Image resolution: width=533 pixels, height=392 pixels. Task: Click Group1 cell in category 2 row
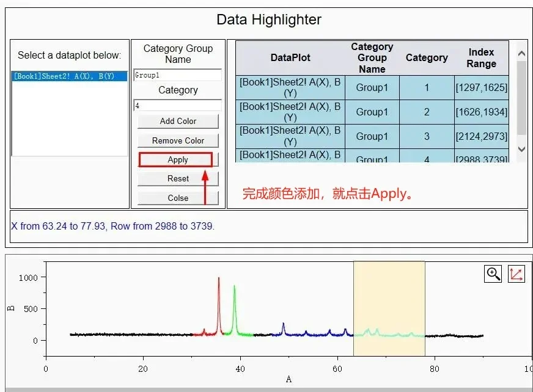(372, 112)
